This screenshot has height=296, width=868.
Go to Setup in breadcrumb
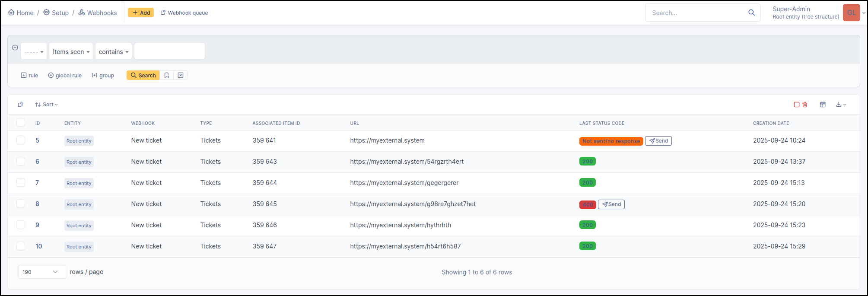(x=56, y=13)
